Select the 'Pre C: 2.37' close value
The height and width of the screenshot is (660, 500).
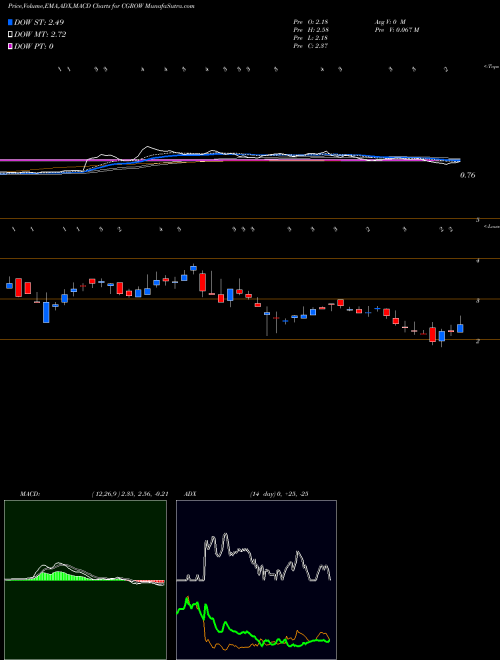(311, 46)
